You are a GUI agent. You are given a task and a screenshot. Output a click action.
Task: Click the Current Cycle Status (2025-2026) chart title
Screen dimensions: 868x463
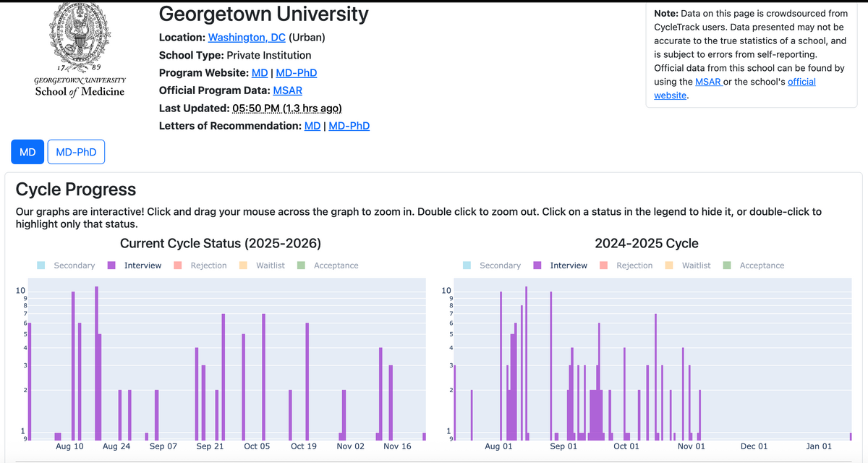pos(221,243)
